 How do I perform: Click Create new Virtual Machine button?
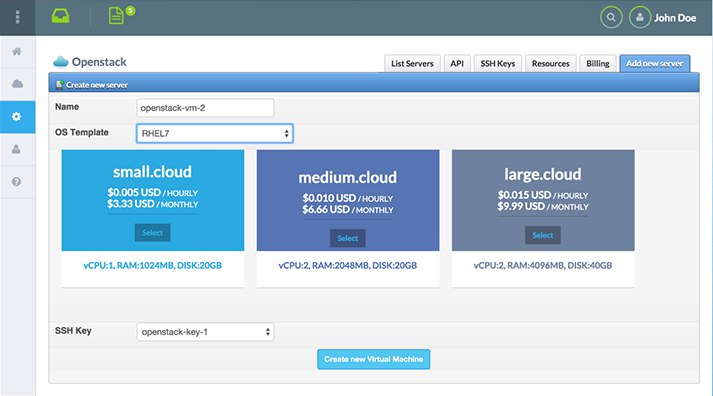[373, 359]
